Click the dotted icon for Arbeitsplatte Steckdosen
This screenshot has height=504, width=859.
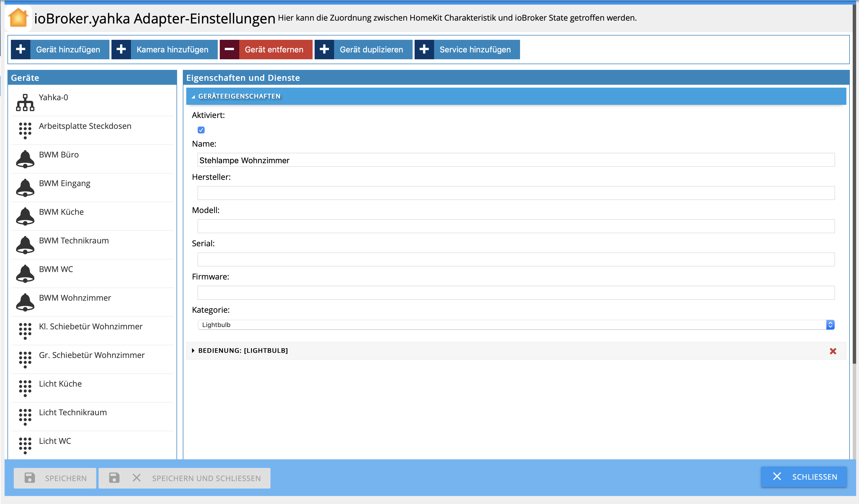tap(25, 131)
